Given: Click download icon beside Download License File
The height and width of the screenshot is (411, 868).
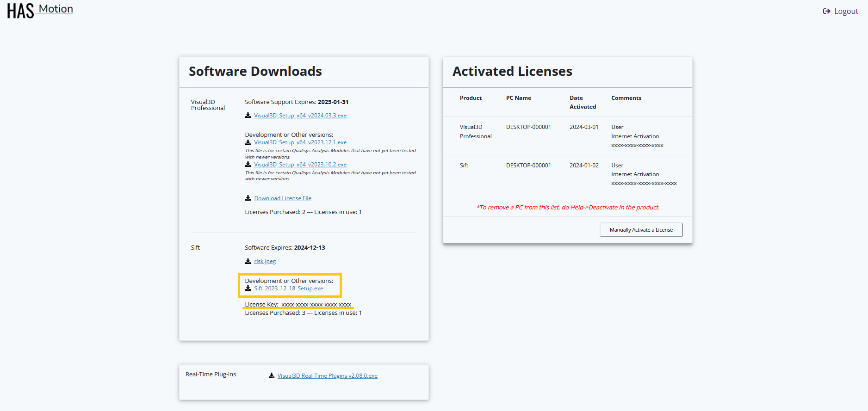Looking at the screenshot, I should point(248,198).
